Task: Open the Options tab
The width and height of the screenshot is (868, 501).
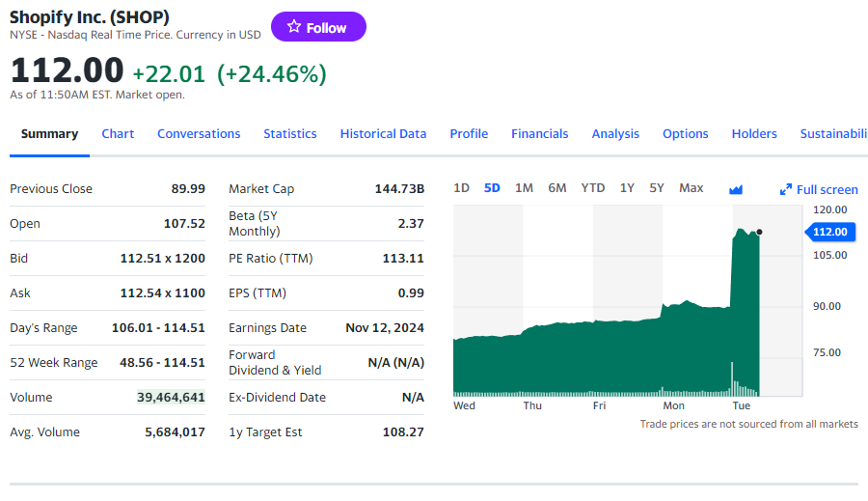Action: (686, 133)
